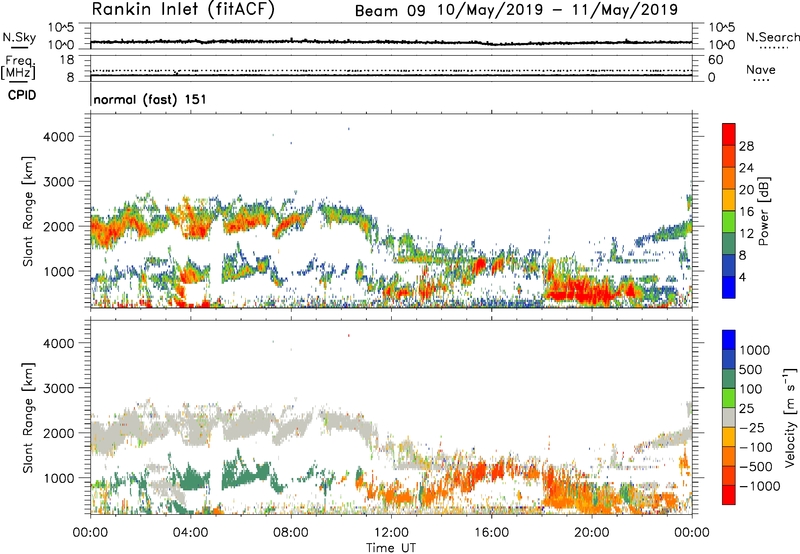Click the blue bottom segment of the power colorbar
This screenshot has height=554, width=800.
(729, 287)
